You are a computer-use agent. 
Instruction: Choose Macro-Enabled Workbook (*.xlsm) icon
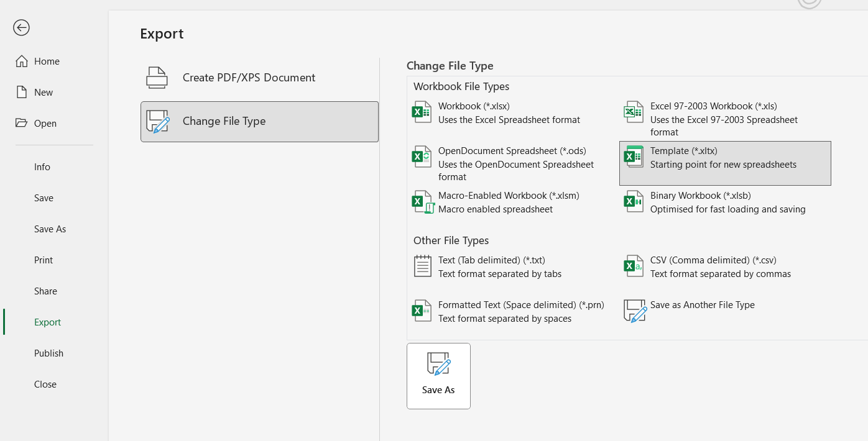tap(422, 202)
